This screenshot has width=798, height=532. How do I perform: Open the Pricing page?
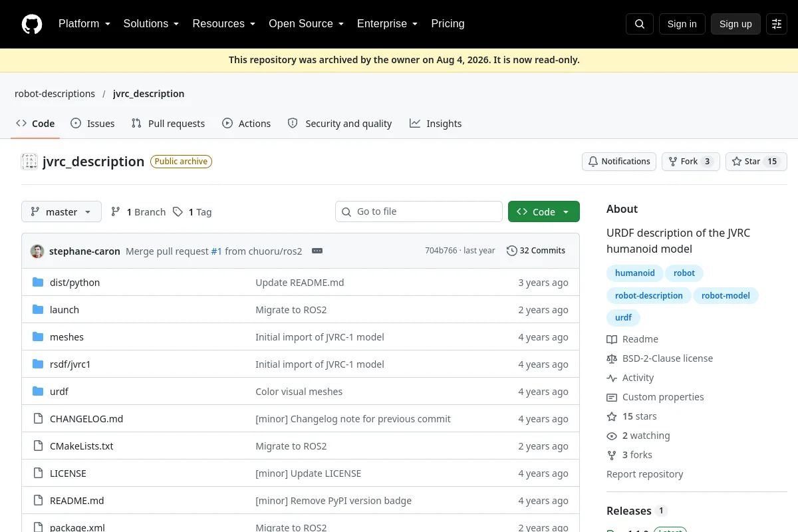coord(448,24)
